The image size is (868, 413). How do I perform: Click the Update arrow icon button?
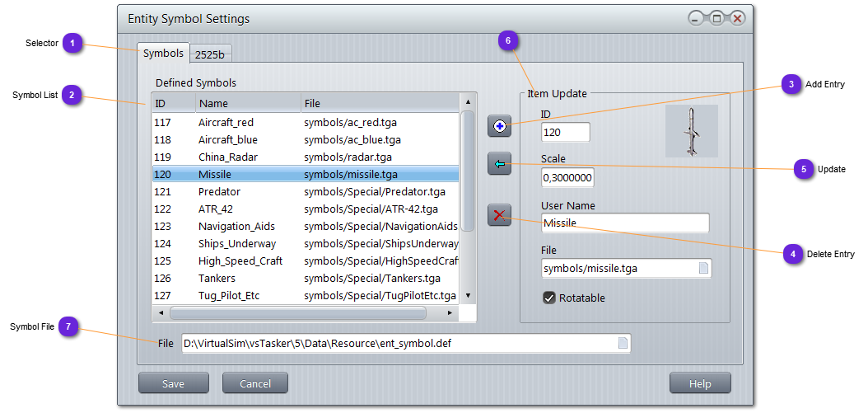(499, 164)
